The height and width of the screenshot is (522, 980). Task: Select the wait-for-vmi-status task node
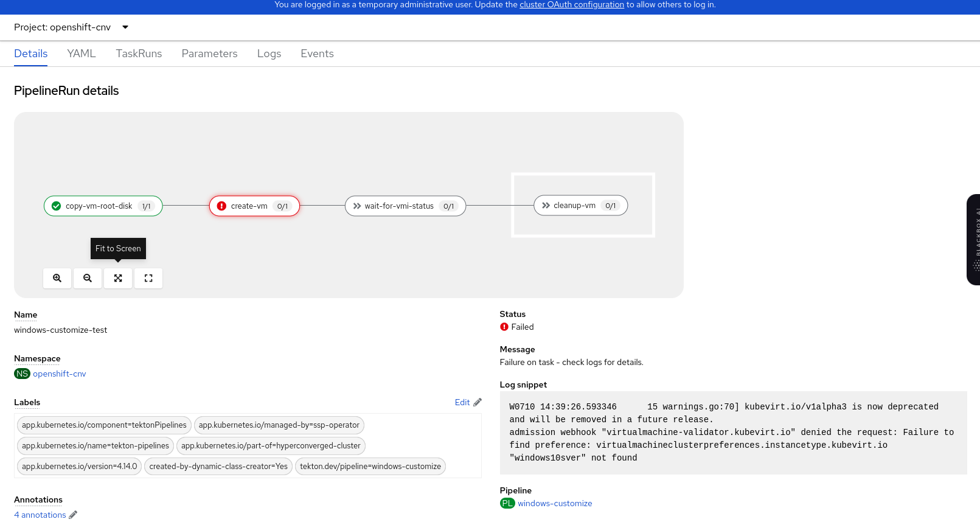click(405, 206)
